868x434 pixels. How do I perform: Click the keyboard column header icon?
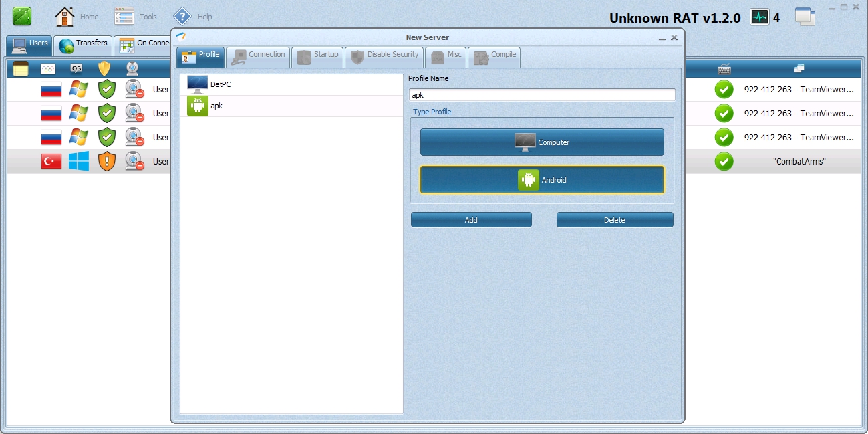click(x=724, y=68)
